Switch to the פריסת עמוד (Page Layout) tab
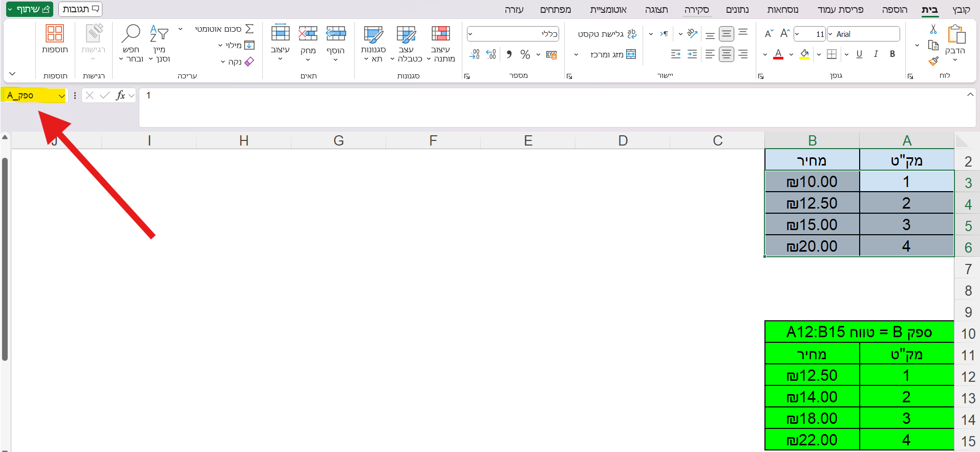The width and height of the screenshot is (980, 452). click(840, 10)
